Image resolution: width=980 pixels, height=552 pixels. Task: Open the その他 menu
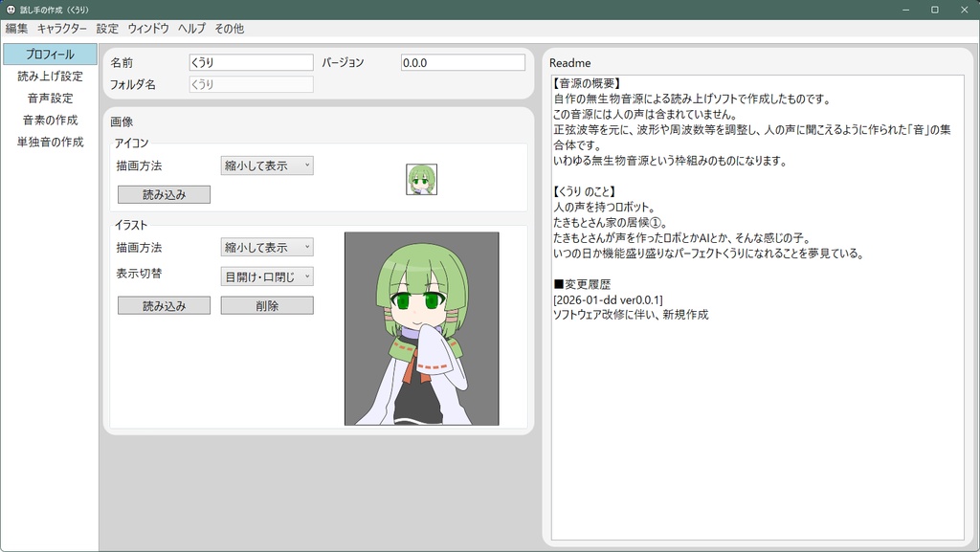coord(230,29)
